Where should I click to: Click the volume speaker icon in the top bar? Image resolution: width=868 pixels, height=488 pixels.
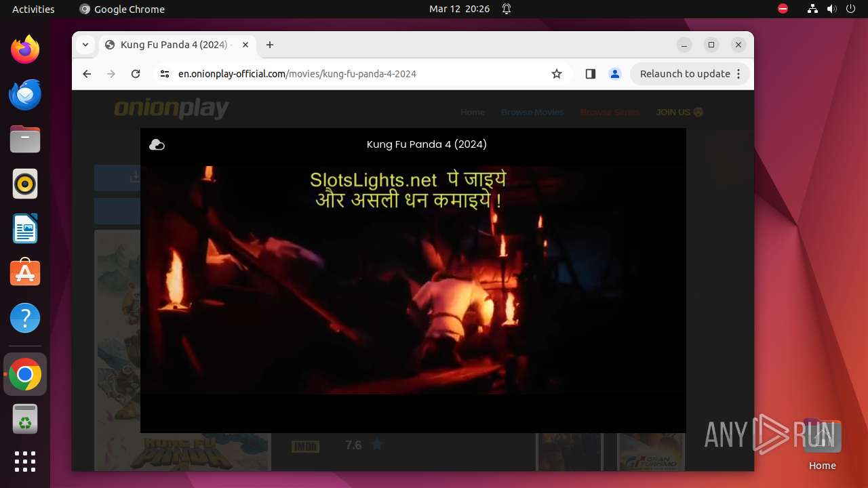point(831,9)
